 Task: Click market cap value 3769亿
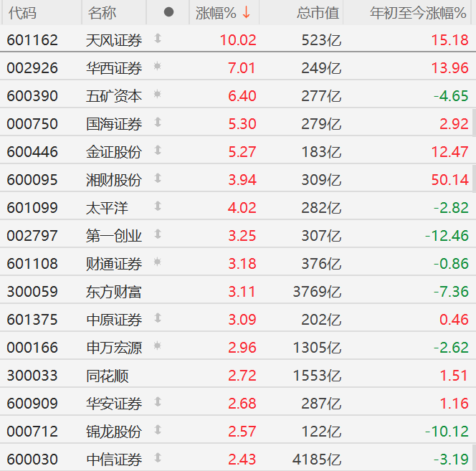click(x=318, y=292)
